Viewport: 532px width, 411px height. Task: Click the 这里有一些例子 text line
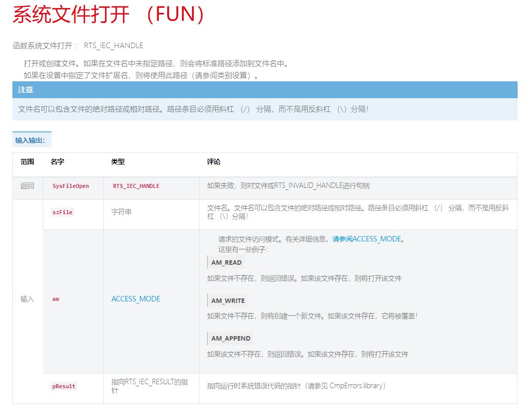pyautogui.click(x=243, y=249)
